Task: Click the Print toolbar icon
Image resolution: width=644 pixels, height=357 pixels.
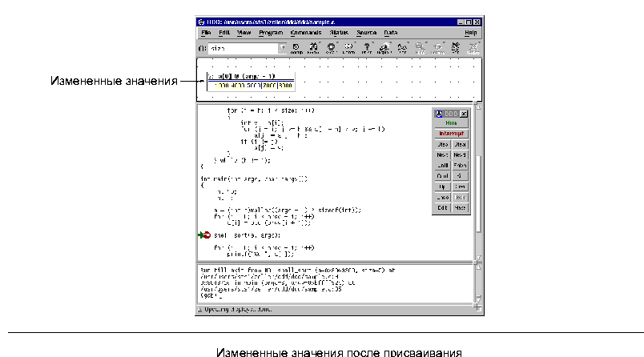Action: tap(367, 48)
